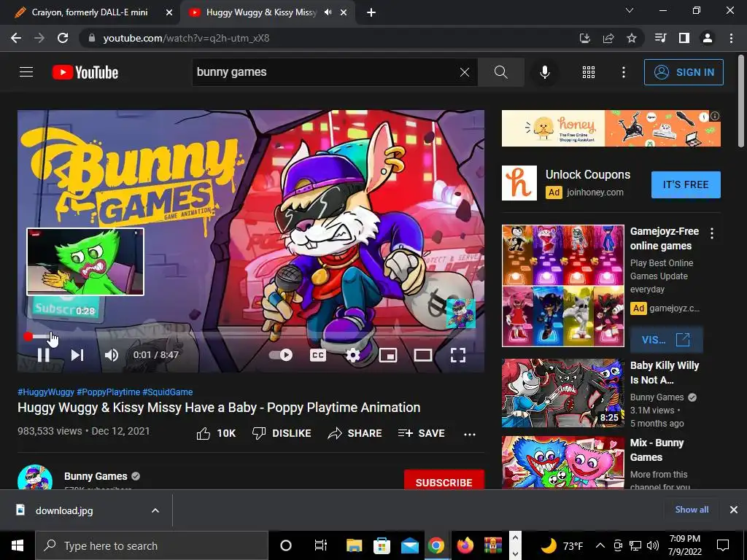
Task: Open the Bunny Games channel name
Action: point(96,476)
